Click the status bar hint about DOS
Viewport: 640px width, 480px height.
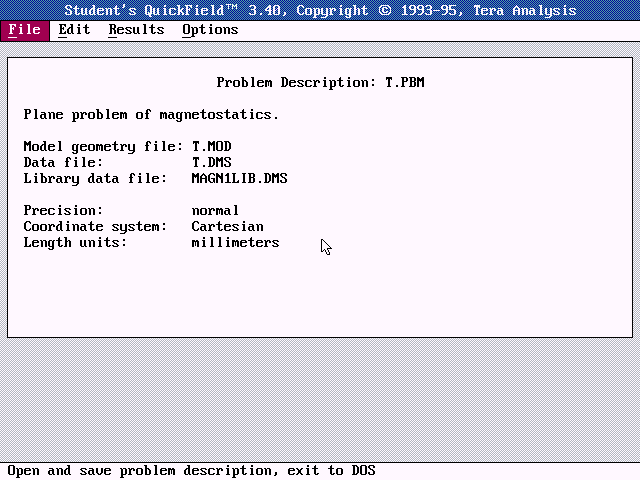(191, 471)
